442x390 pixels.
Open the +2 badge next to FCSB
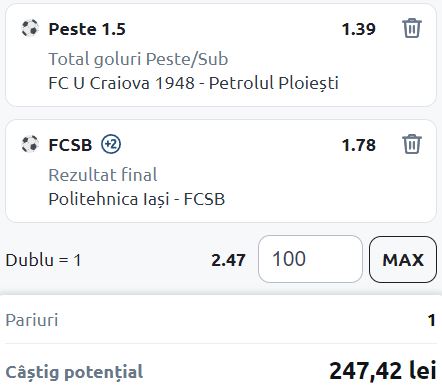click(x=111, y=144)
